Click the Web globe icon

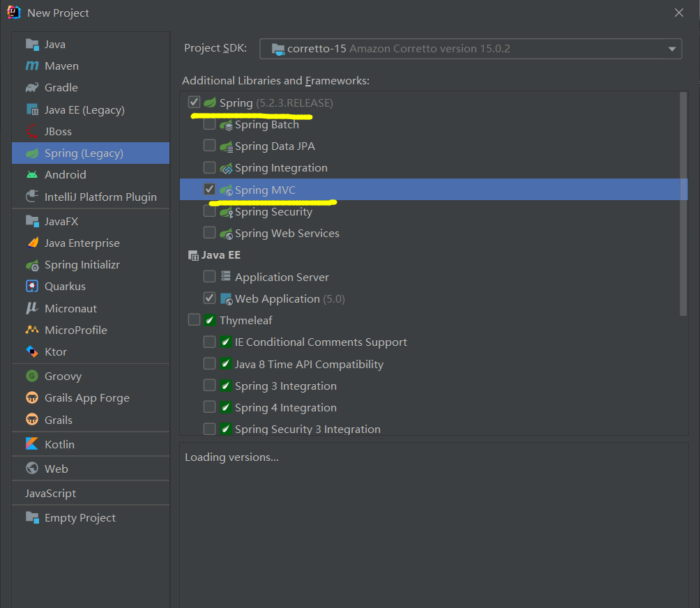click(x=32, y=468)
